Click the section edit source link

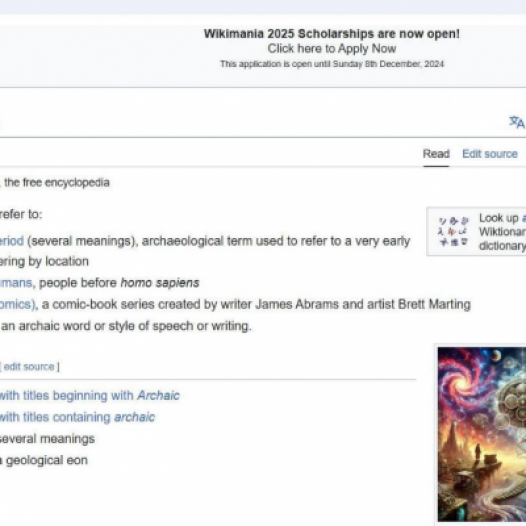tap(29, 367)
